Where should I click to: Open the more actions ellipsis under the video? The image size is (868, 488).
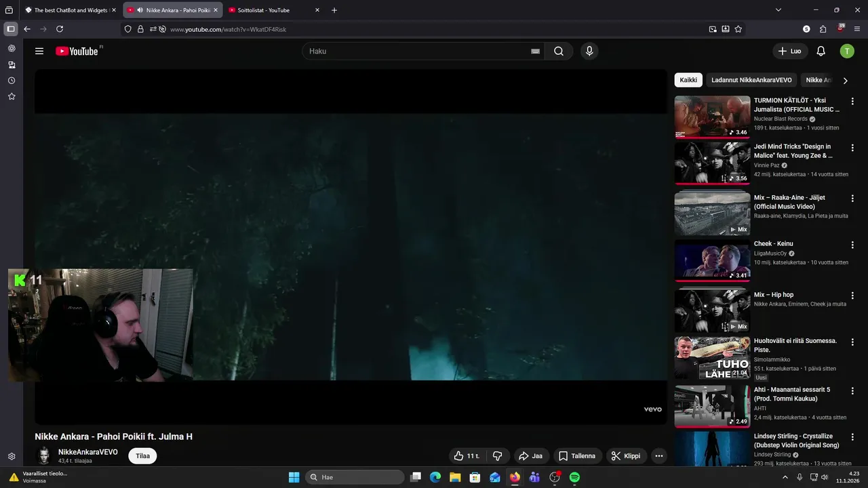(658, 456)
